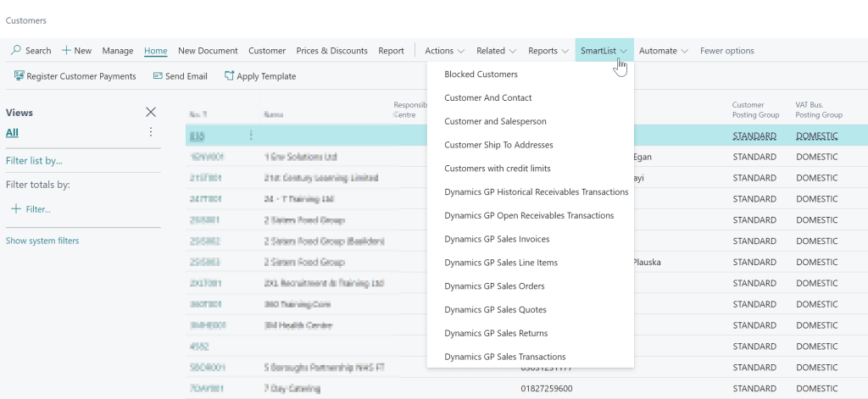The image size is (868, 399).
Task: Open row options dots on selected row
Action: pos(251,136)
